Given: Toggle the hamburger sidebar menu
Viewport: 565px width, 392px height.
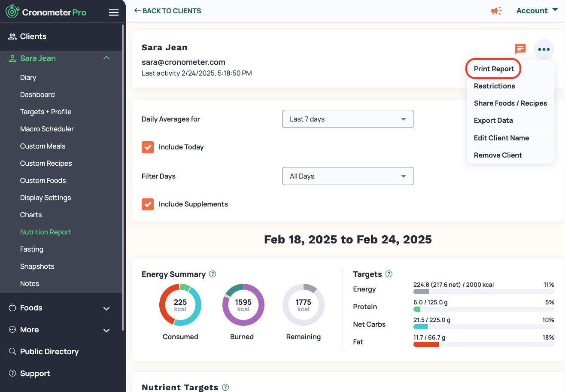Looking at the screenshot, I should click(x=114, y=12).
